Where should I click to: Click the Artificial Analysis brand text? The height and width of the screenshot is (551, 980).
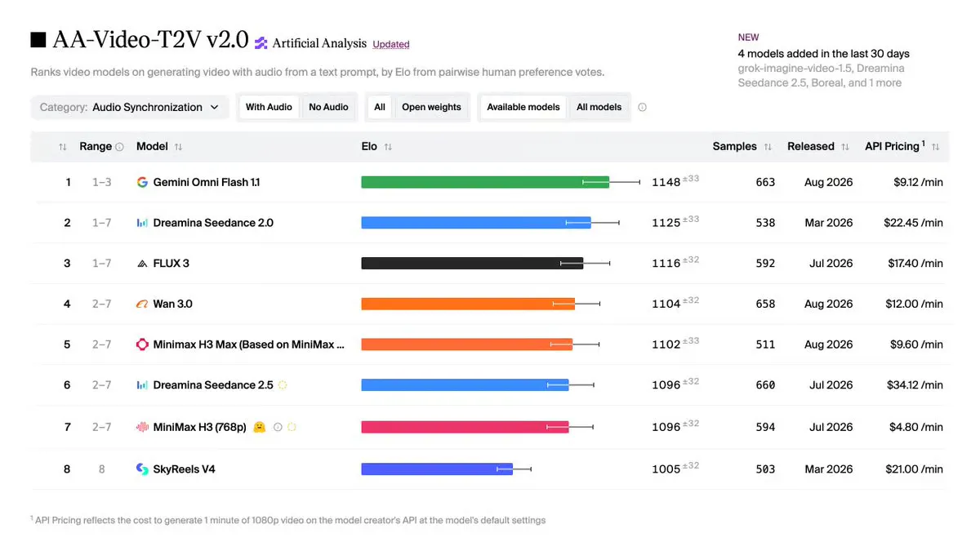tap(319, 43)
